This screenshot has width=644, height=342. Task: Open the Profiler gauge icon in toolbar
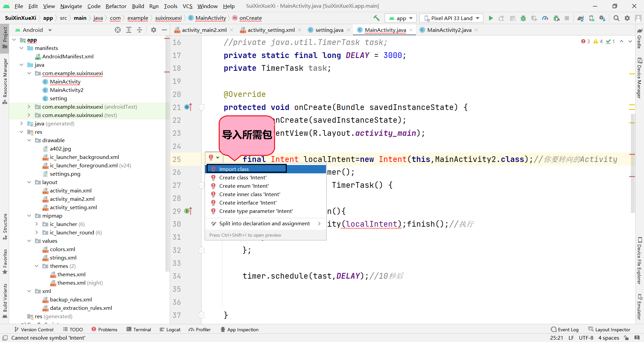(x=545, y=18)
